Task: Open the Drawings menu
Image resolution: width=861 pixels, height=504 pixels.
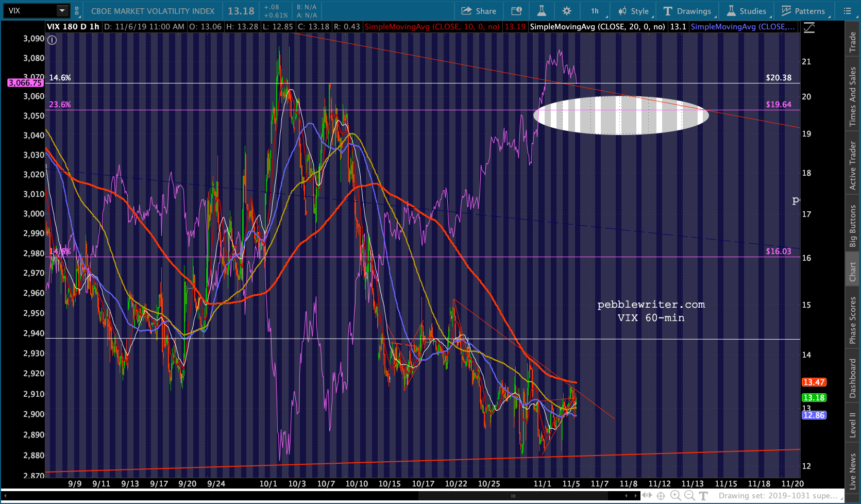Action: click(x=688, y=11)
